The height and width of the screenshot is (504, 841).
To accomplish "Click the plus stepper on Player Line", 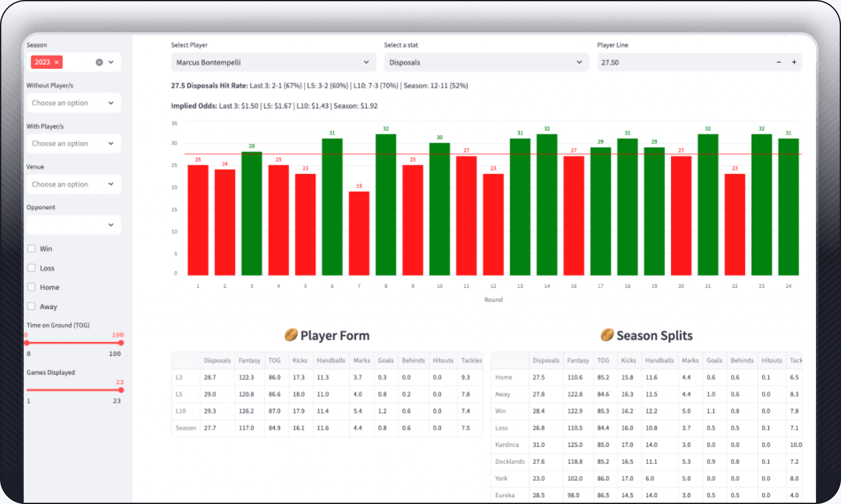I will point(794,62).
